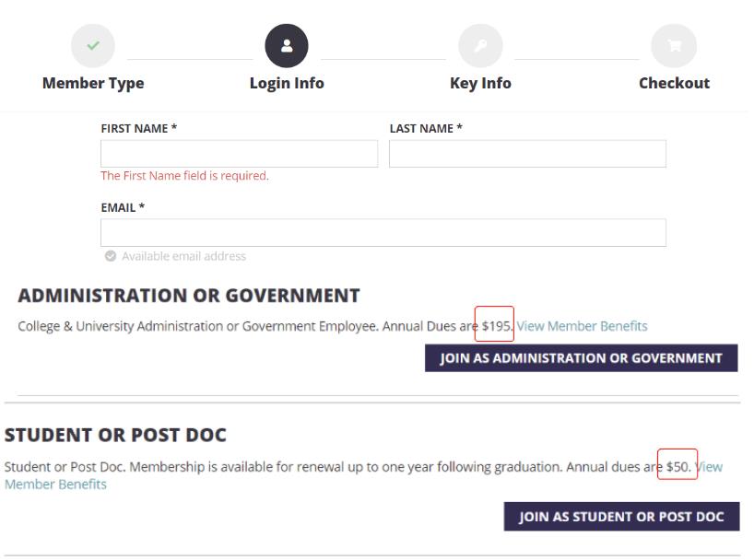Focus the Last Name input field
Viewport: 754px width, 560px height.
[x=527, y=154]
